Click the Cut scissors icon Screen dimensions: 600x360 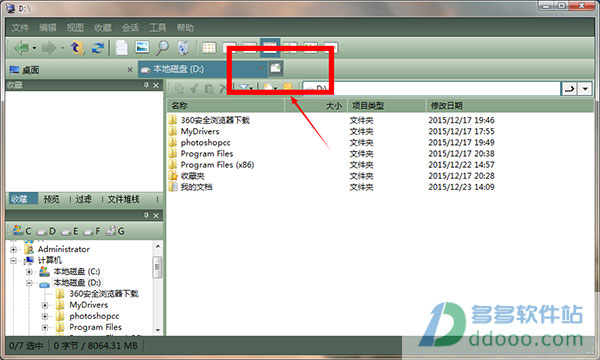(194, 89)
